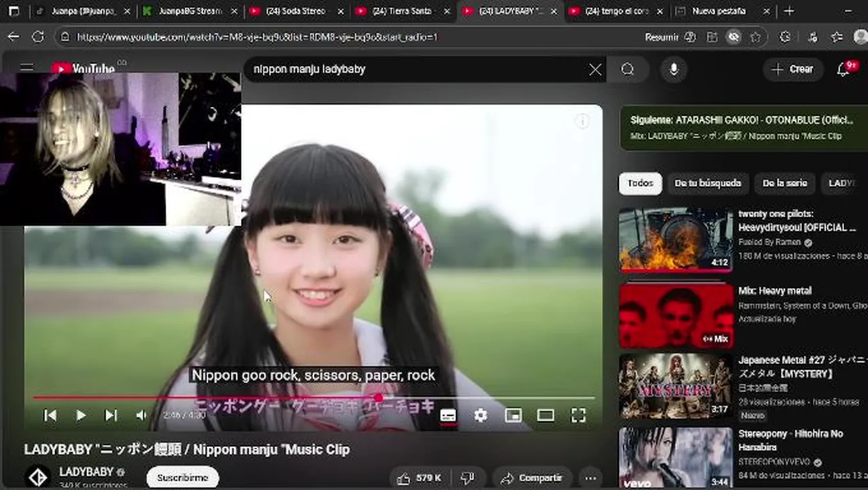868x490 pixels.
Task: Toggle subtitles on the player
Action: point(448,415)
